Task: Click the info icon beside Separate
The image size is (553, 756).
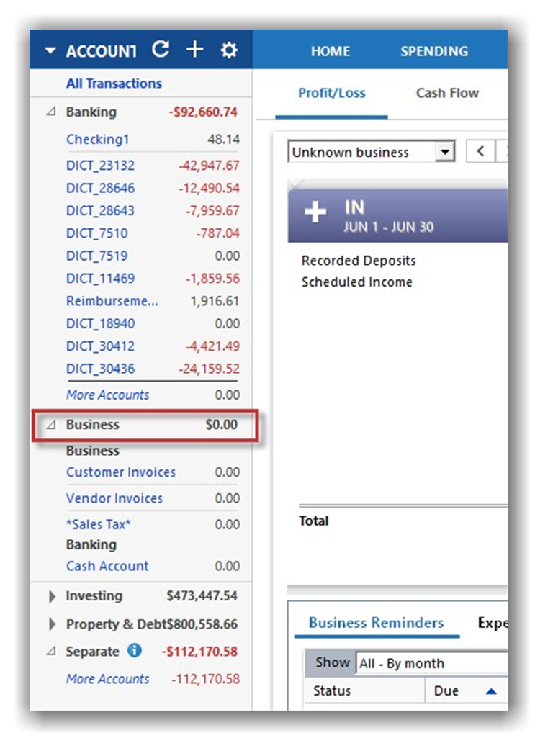Action: [134, 651]
